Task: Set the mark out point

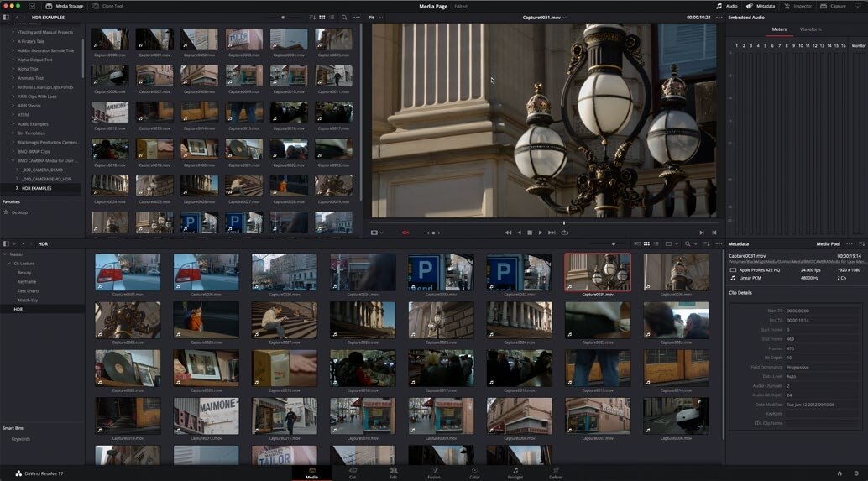Action: coord(714,233)
